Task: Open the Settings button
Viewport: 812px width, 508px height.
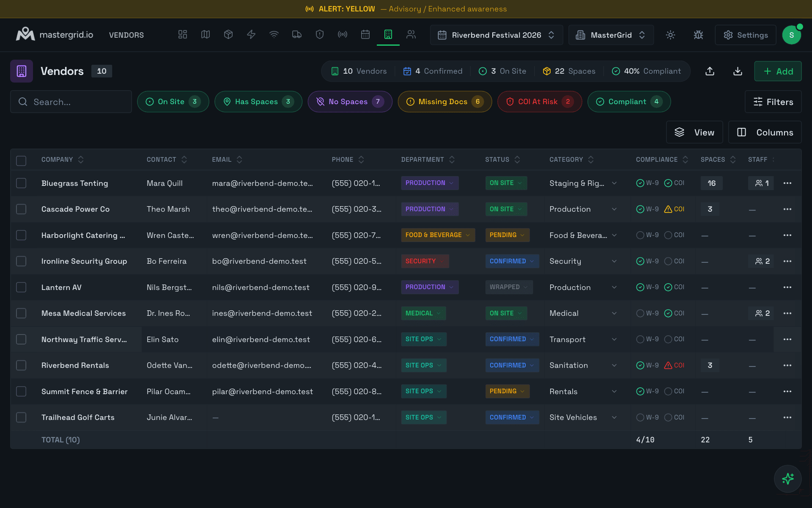Action: pos(745,35)
